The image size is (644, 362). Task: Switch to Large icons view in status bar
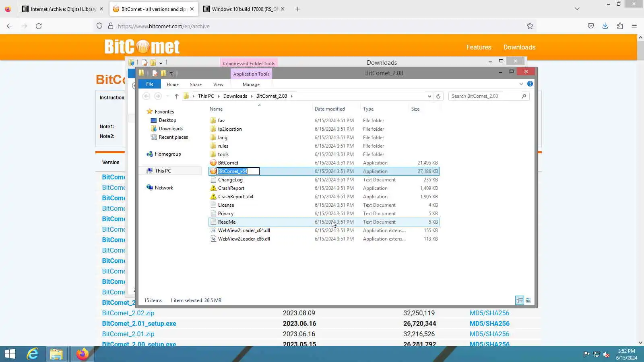[528, 300]
